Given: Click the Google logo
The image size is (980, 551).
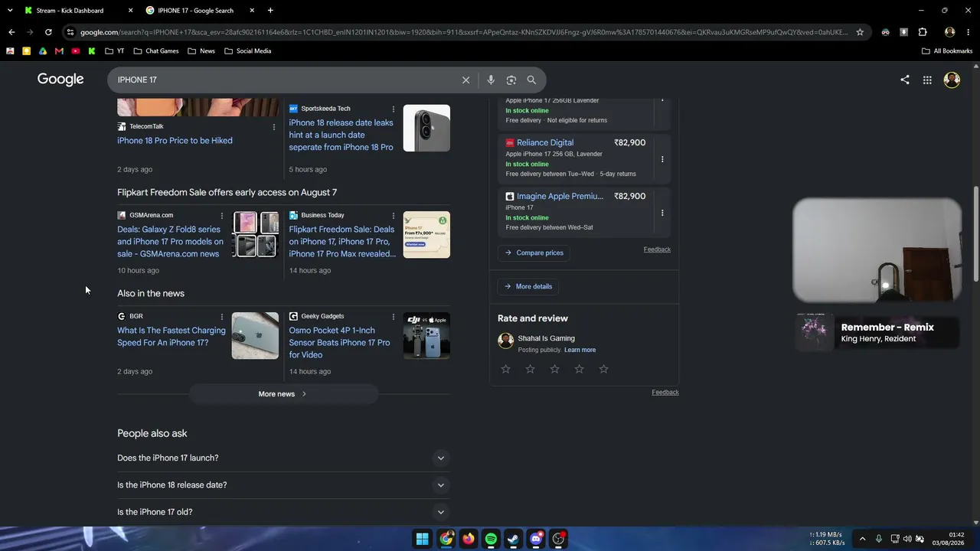Looking at the screenshot, I should coord(60,80).
